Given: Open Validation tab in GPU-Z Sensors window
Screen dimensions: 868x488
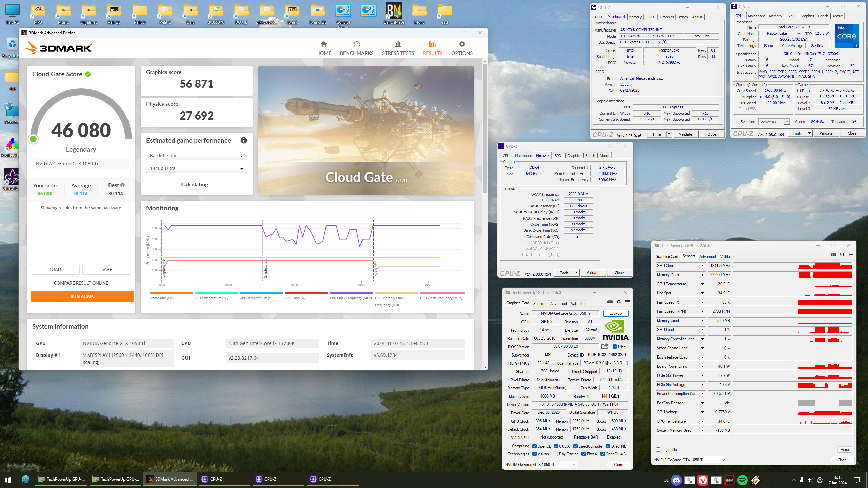Looking at the screenshot, I should [x=728, y=257].
